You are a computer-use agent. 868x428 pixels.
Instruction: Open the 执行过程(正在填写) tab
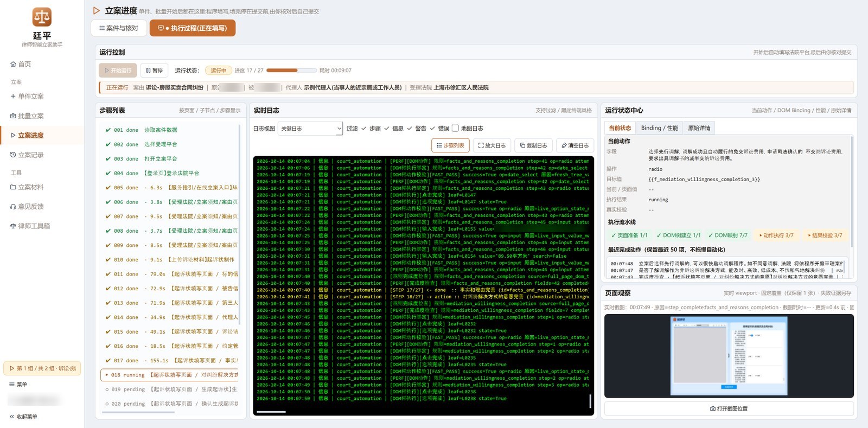[193, 28]
